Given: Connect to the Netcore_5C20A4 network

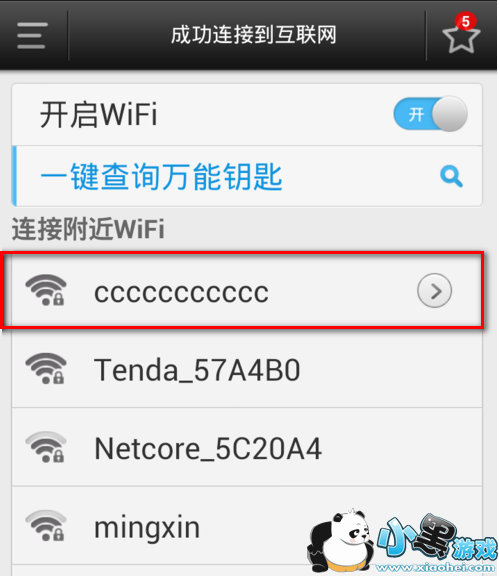Looking at the screenshot, I should [x=247, y=447].
